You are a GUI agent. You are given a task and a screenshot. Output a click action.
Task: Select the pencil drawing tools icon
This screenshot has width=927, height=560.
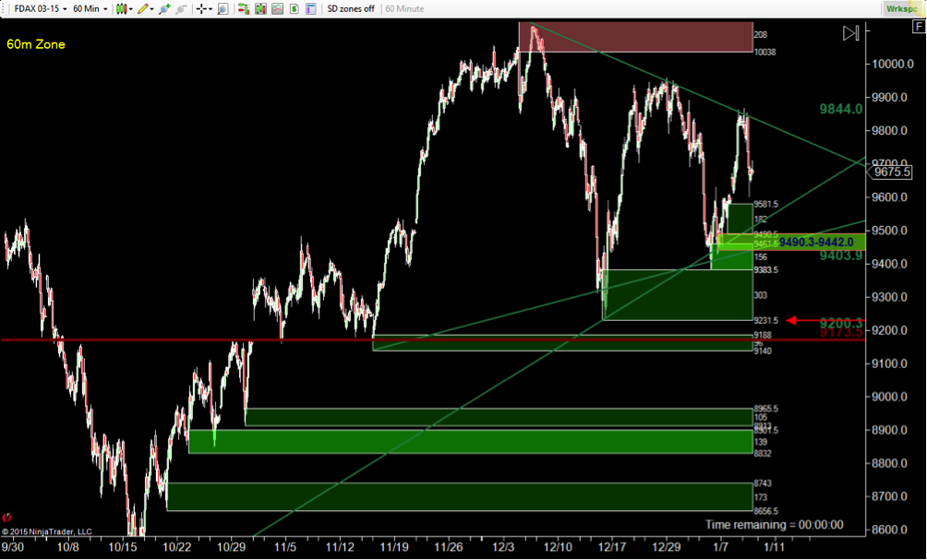click(x=145, y=9)
